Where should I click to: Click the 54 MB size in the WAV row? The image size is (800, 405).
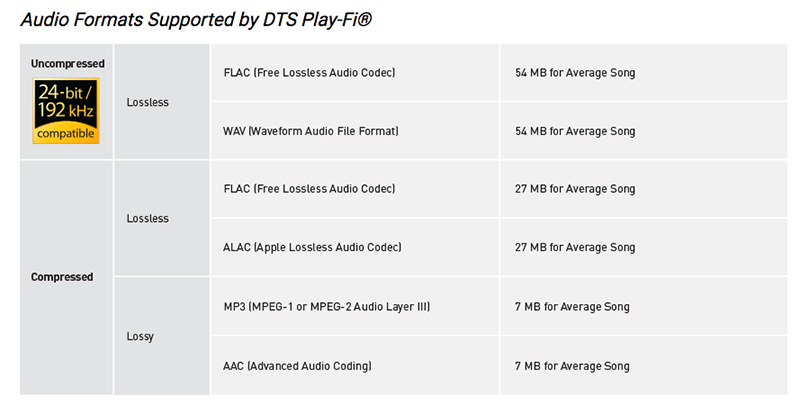(x=576, y=131)
